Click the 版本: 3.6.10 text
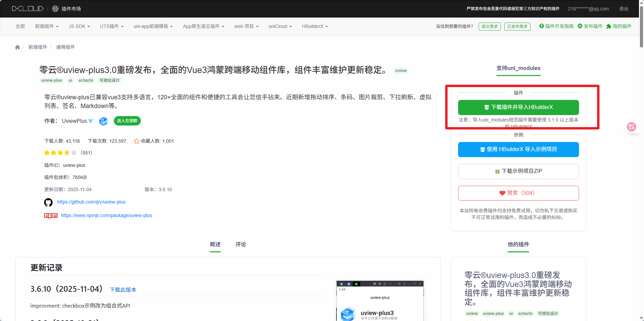Screen dimensions: 644x321 pyautogui.click(x=158, y=189)
